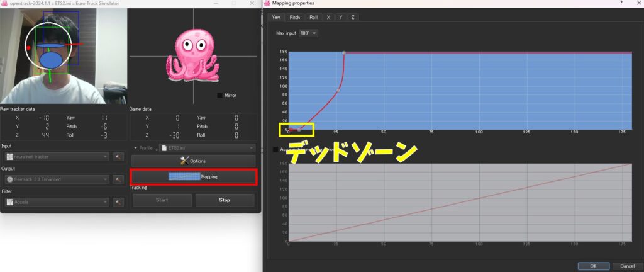Click the Raw tracker data Z value 44
Viewport: 644px width, 272px height.
[45, 135]
